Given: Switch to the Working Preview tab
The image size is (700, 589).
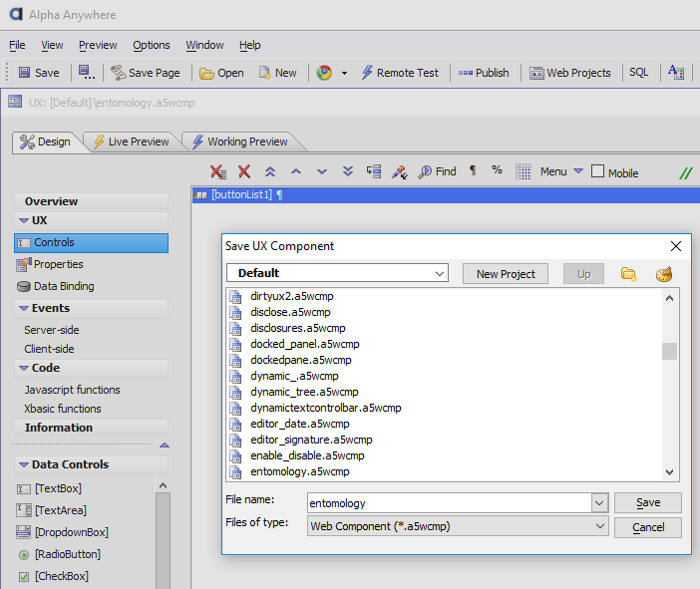Looking at the screenshot, I should point(240,142).
